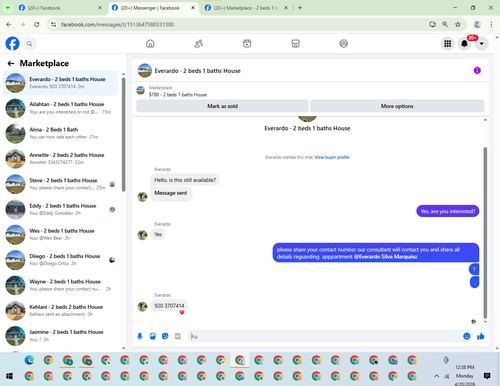Open Eddy - 2 beds 1 baths House chat
The image size is (500, 386).
tap(60, 209)
